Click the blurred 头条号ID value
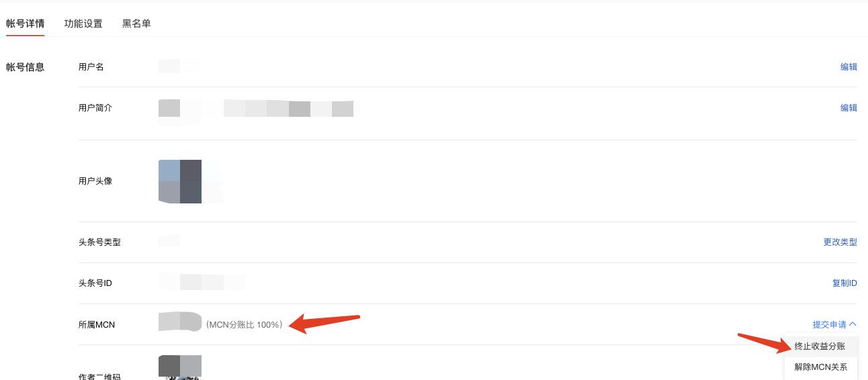The height and width of the screenshot is (380, 868). (202, 281)
